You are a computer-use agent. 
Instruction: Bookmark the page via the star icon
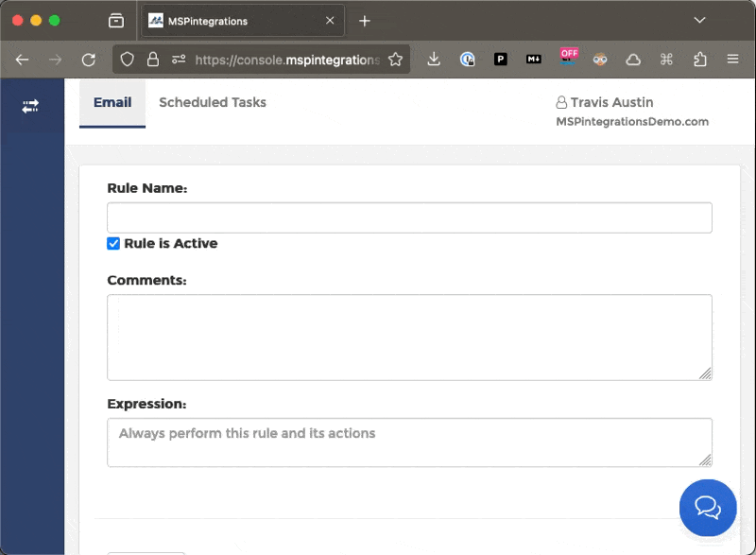click(396, 58)
